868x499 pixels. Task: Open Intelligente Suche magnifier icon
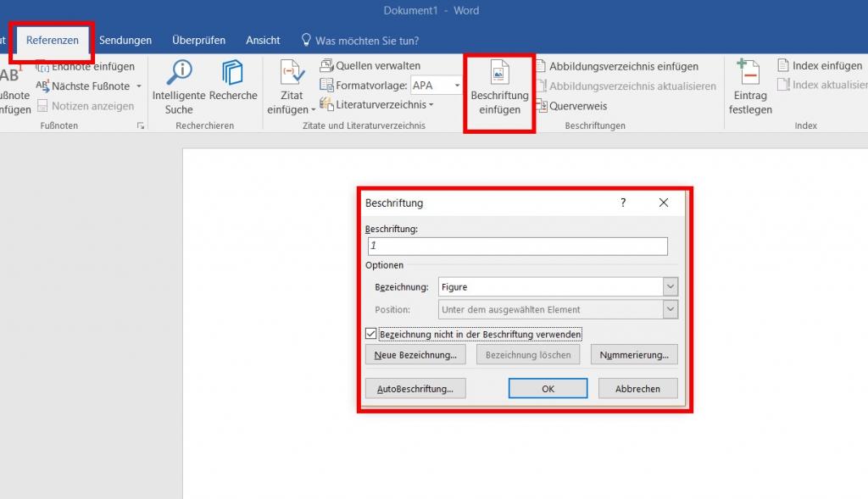179,72
